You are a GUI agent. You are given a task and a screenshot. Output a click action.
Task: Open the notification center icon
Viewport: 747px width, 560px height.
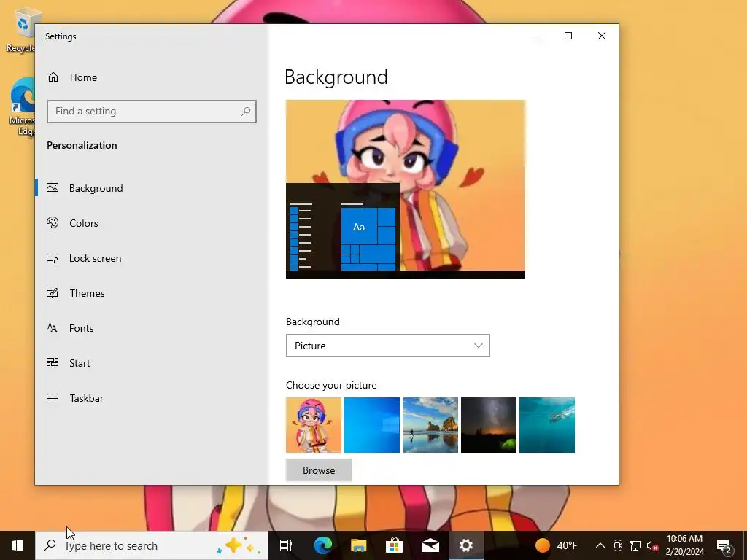pos(724,545)
